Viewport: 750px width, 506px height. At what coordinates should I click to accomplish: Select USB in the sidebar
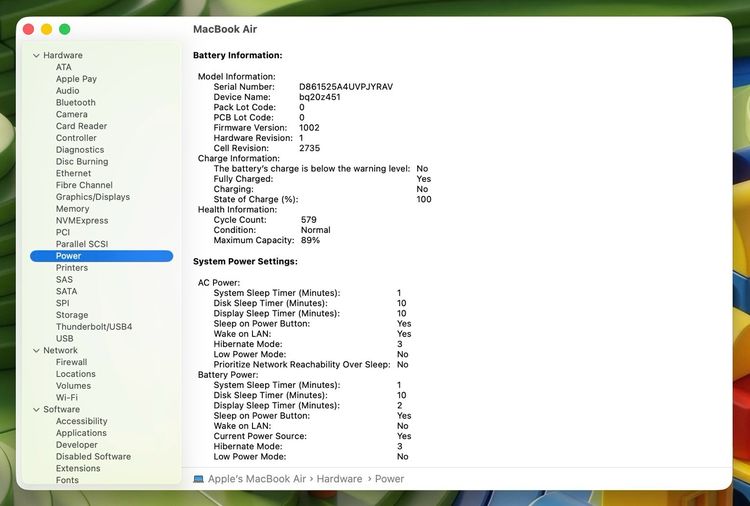(x=65, y=338)
